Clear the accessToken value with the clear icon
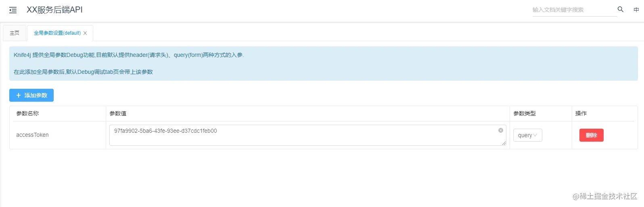The image size is (644, 207). click(501, 130)
